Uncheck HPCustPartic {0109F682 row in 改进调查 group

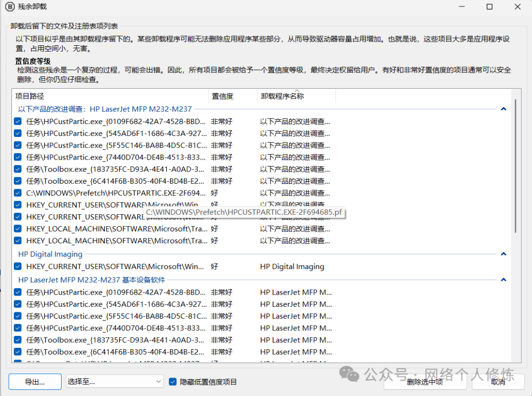click(x=18, y=122)
